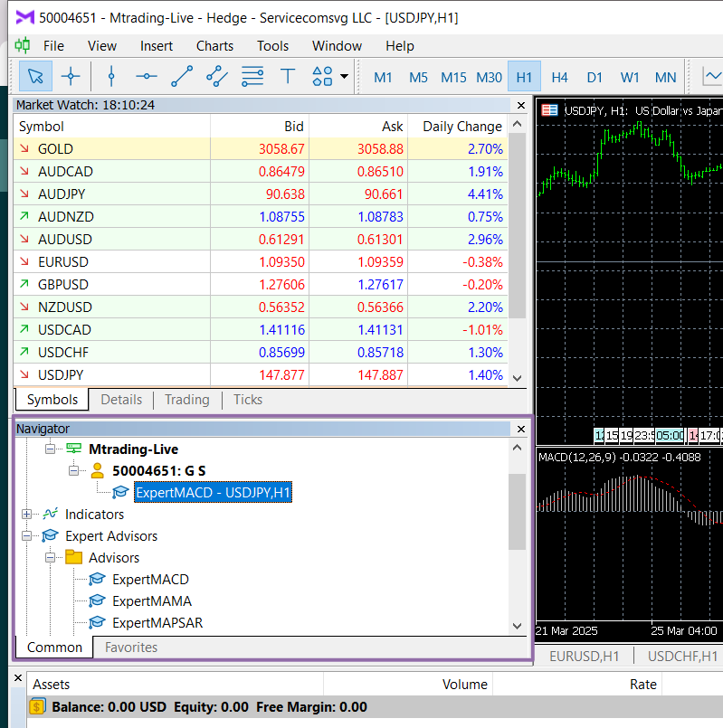
Task: Switch to Trading tab in Market Watch
Action: pyautogui.click(x=187, y=400)
